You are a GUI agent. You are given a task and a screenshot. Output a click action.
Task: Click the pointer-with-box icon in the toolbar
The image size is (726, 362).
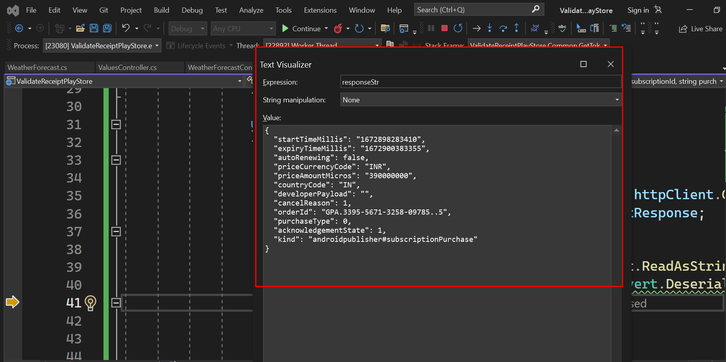581,29
